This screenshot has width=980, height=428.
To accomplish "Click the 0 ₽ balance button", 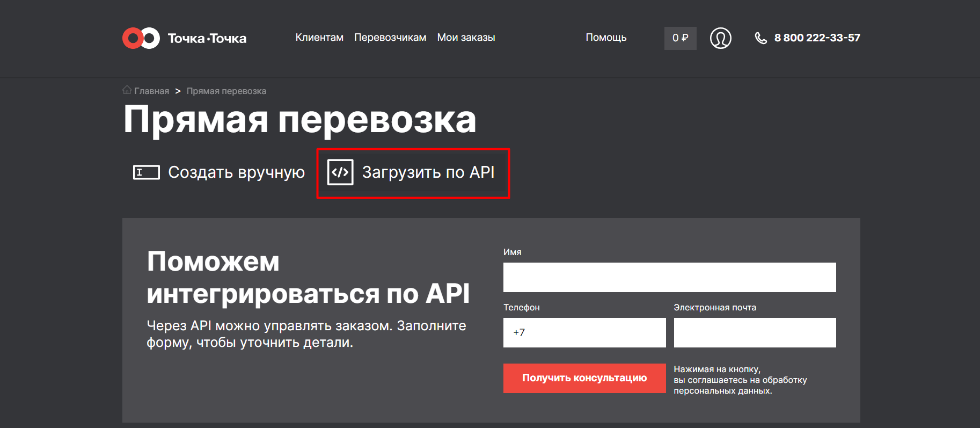I will (680, 38).
